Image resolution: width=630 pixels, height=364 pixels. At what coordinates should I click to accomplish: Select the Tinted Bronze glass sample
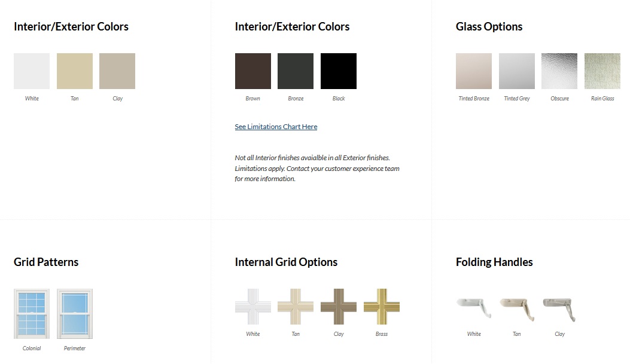click(x=474, y=71)
